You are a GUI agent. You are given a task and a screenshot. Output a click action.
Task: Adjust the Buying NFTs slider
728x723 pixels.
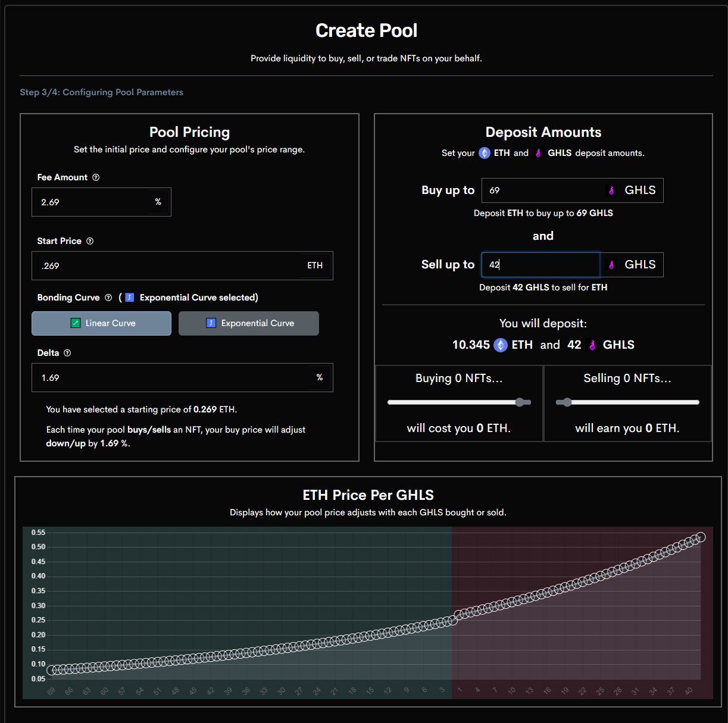[x=520, y=402]
